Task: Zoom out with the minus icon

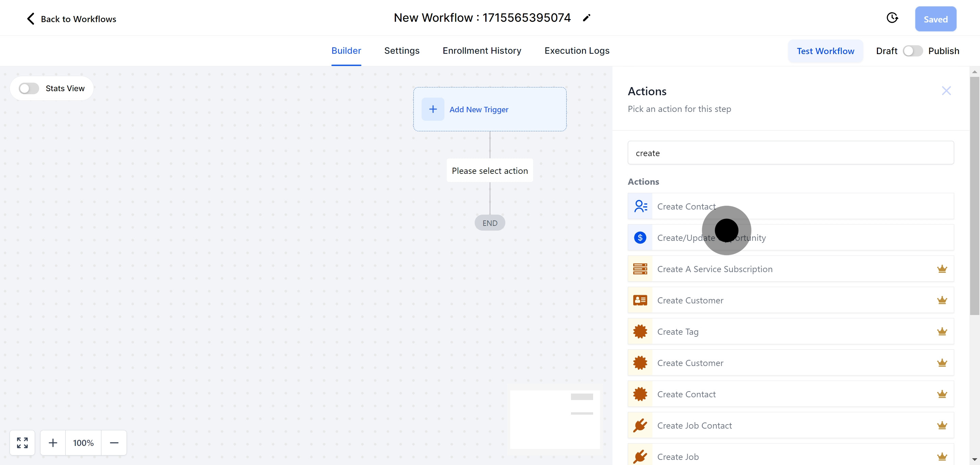Action: (114, 443)
